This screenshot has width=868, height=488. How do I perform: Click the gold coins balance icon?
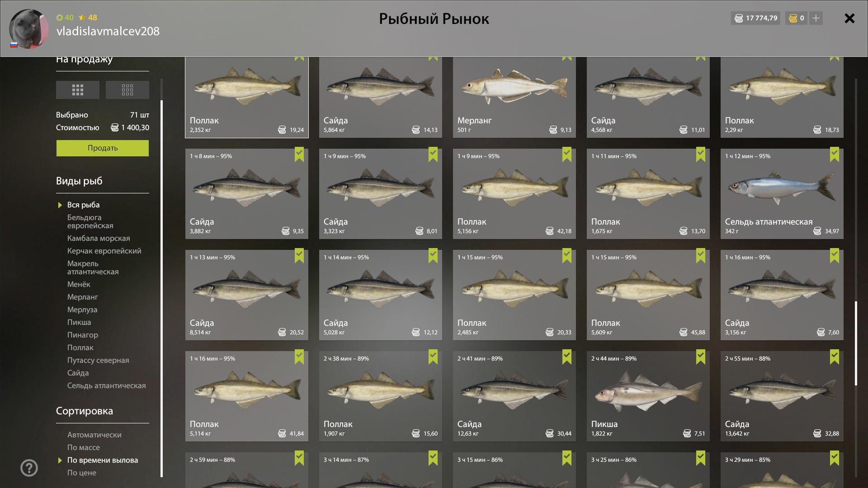point(793,18)
